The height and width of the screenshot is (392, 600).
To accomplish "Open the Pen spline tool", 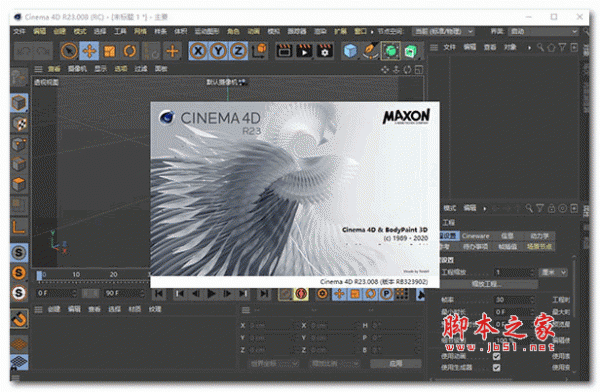I will 370,51.
